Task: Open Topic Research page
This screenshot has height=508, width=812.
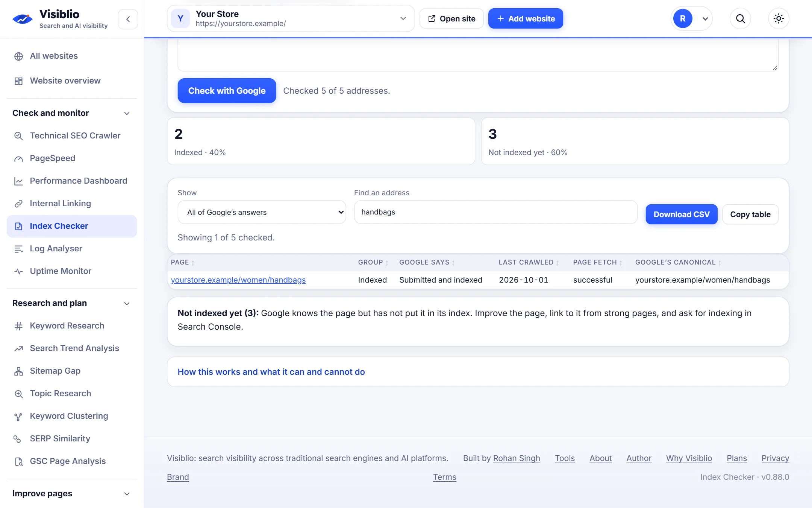Action: (72, 394)
